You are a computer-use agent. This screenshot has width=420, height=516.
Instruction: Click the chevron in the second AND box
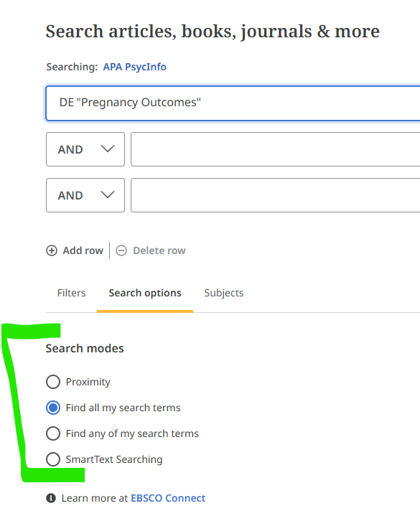point(107,194)
